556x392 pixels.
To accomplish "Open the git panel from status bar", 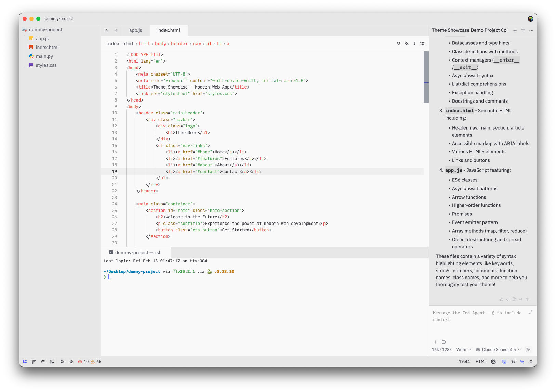I will tap(34, 362).
